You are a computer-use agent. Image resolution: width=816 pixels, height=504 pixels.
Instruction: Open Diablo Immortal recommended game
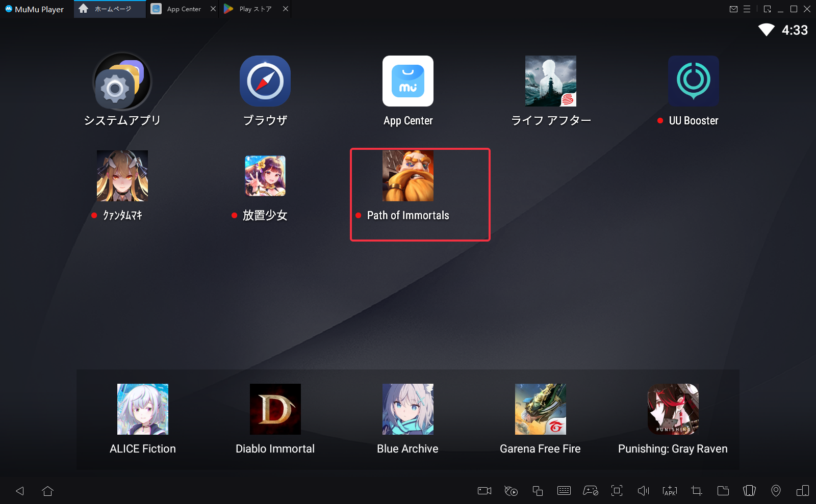pos(275,409)
